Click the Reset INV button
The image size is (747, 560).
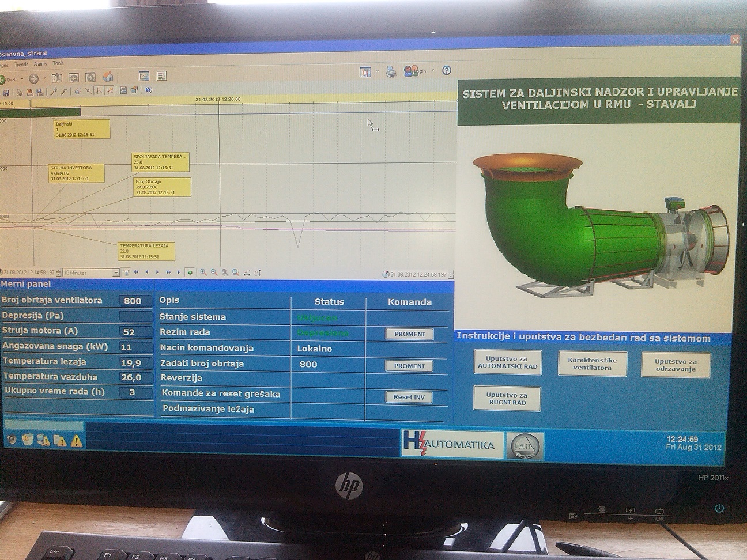pos(409,397)
